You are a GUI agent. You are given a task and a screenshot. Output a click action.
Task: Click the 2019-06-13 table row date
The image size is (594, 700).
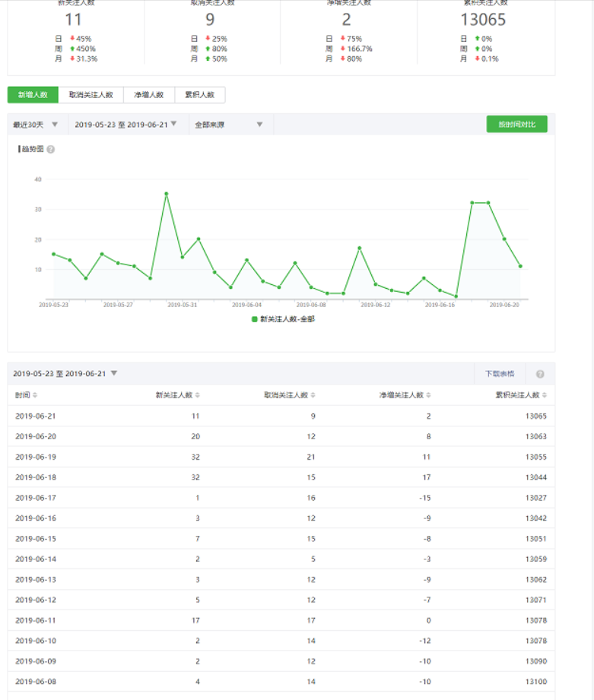coord(36,579)
